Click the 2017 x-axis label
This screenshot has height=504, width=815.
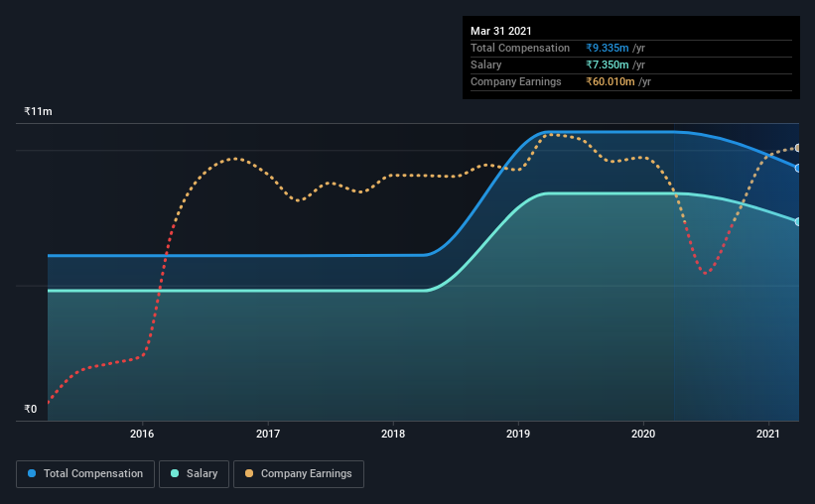click(268, 434)
